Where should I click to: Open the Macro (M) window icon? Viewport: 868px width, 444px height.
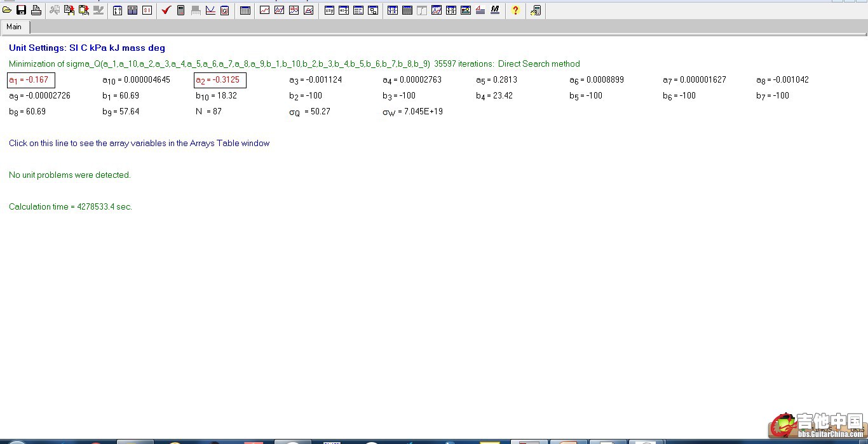pos(495,10)
